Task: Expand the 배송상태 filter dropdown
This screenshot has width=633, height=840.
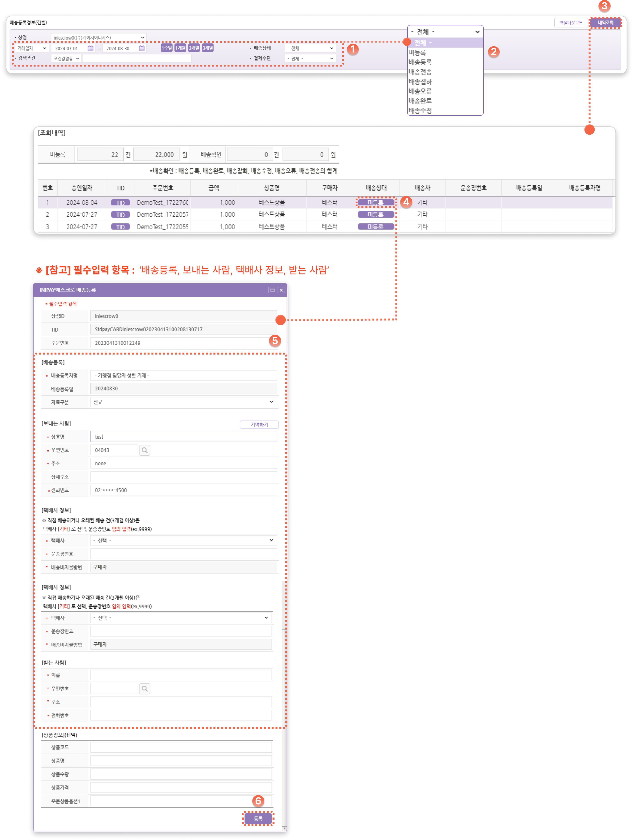Action: [x=310, y=48]
